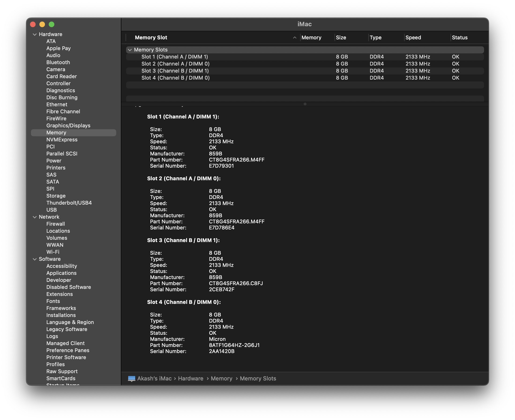Select Bluetooth in the Hardware list

(58, 62)
